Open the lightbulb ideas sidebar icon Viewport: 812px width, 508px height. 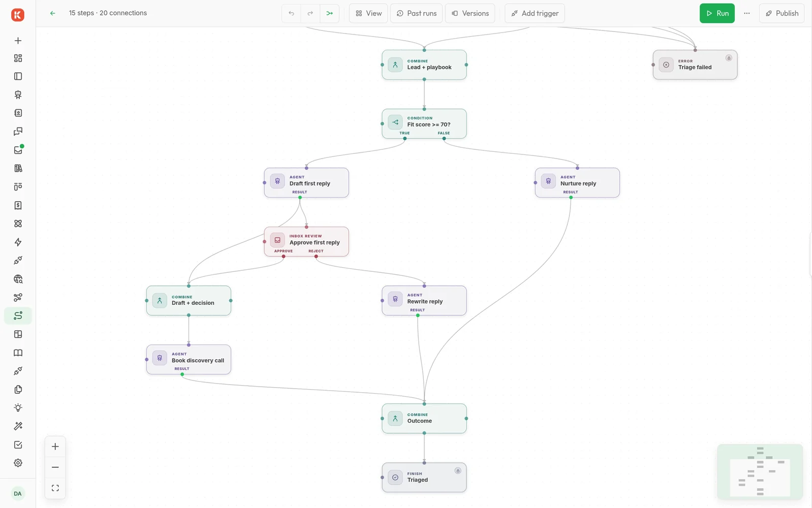click(18, 408)
